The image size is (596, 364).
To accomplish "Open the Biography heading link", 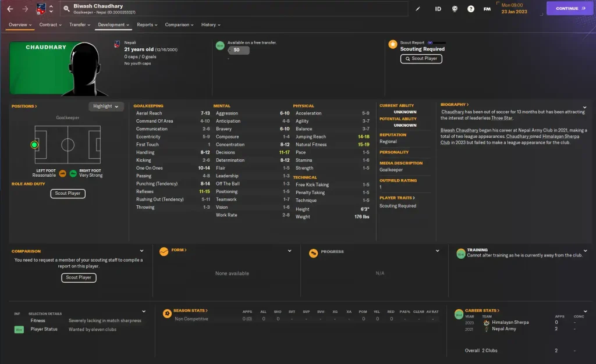I will coord(455,105).
